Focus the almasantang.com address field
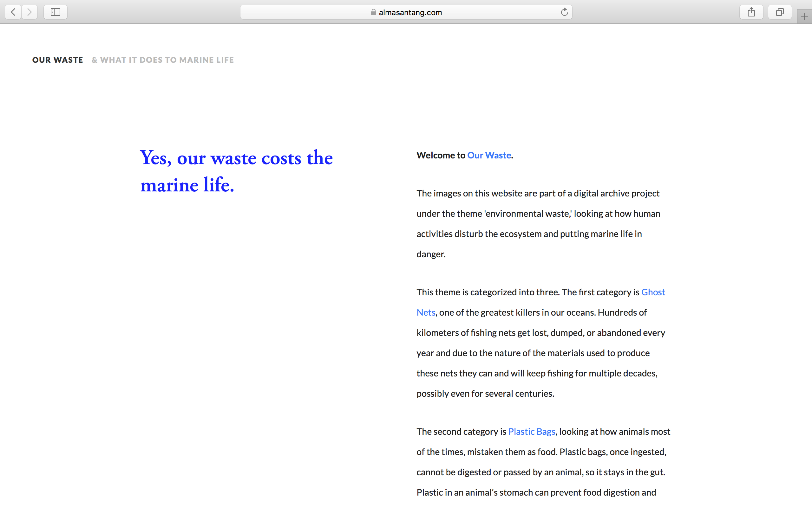 (410, 12)
